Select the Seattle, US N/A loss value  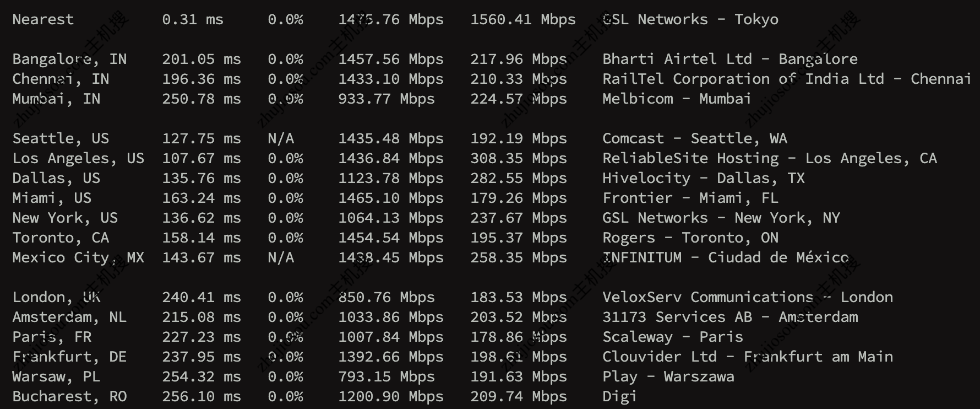click(x=281, y=138)
